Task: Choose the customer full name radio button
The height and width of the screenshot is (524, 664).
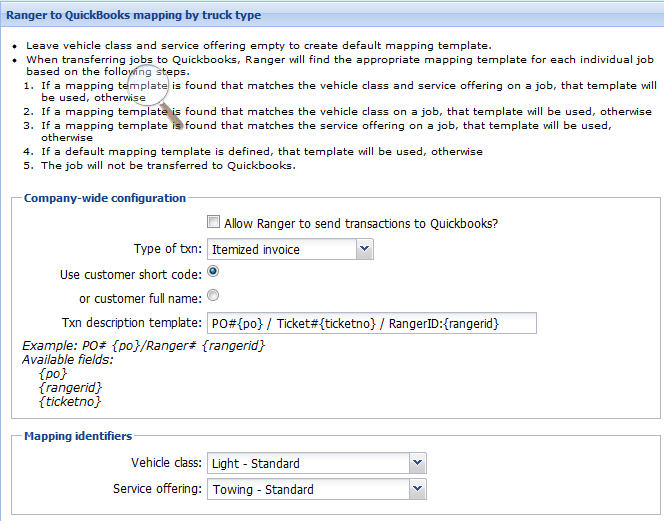Action: click(213, 296)
